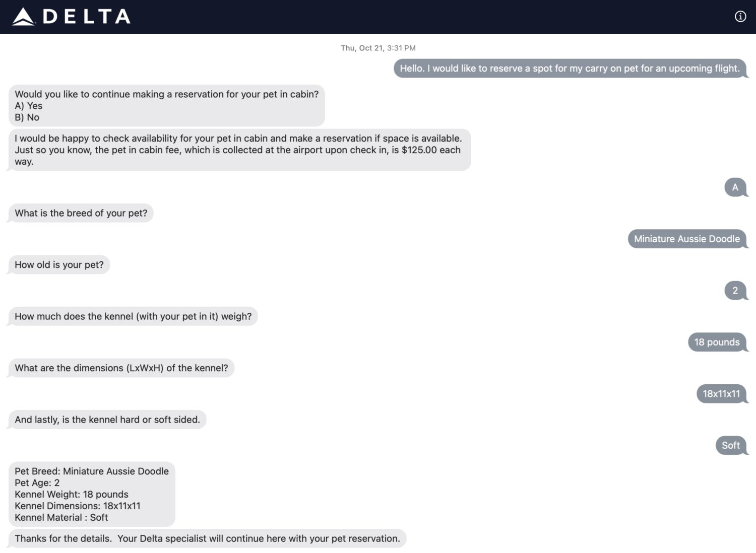
Task: Select the kennel dimensions question bubble
Action: click(121, 368)
